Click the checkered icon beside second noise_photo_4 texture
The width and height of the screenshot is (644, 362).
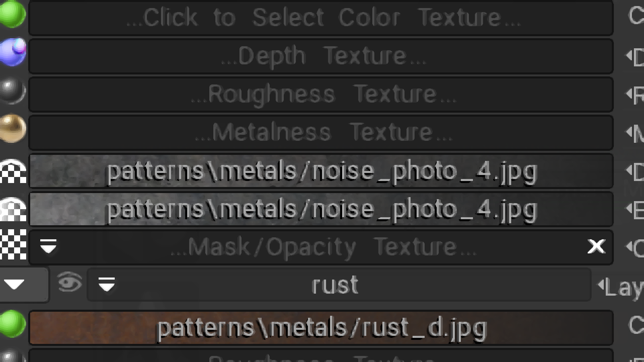click(13, 209)
